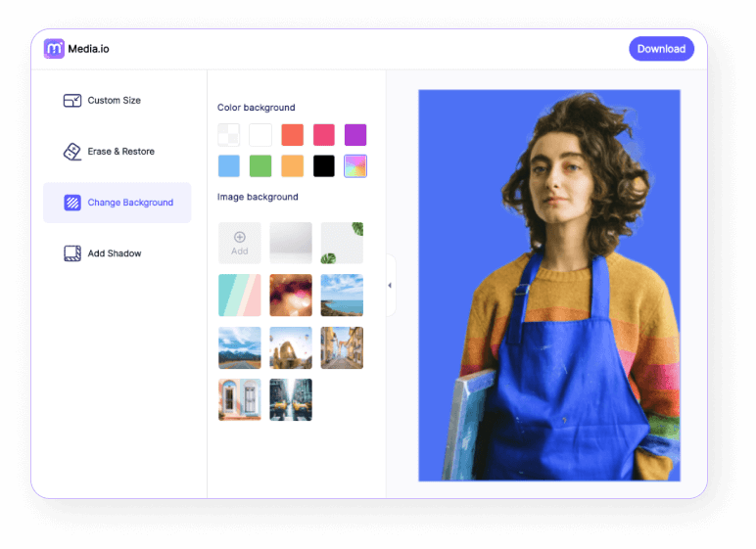Choose the white background with leaves thumbnail
The image size is (756, 549).
[x=342, y=243]
